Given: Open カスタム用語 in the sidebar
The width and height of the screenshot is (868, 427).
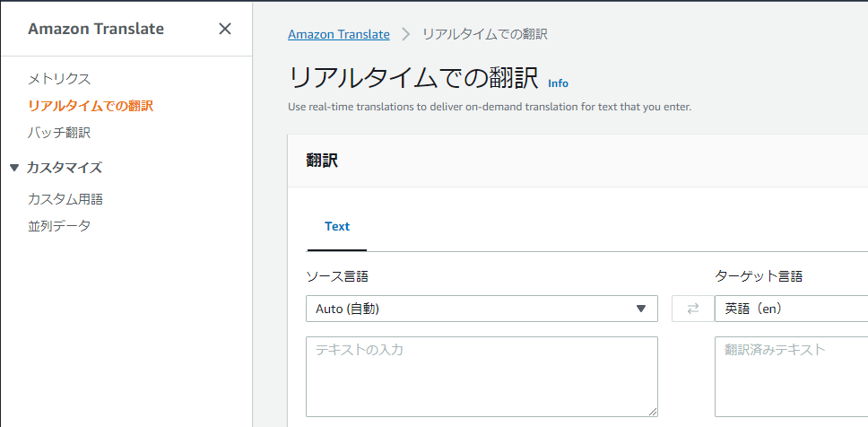Looking at the screenshot, I should click(x=65, y=199).
